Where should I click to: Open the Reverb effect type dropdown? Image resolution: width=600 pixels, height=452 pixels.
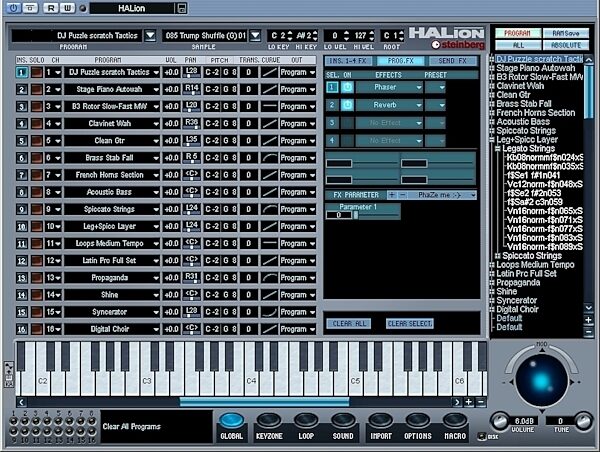419,105
